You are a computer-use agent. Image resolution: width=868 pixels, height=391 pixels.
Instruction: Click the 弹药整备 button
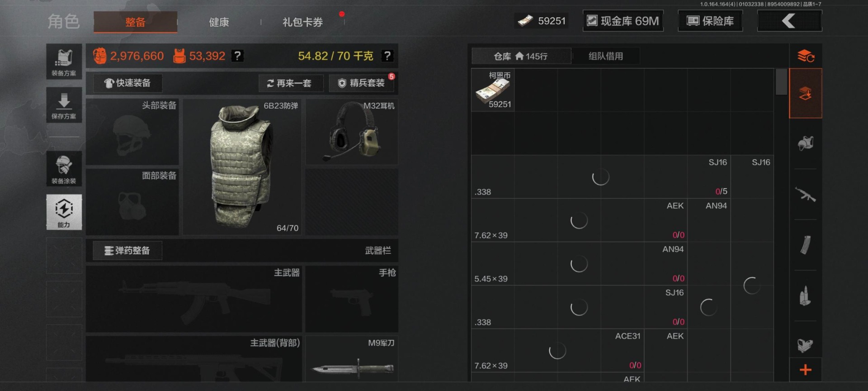point(127,250)
